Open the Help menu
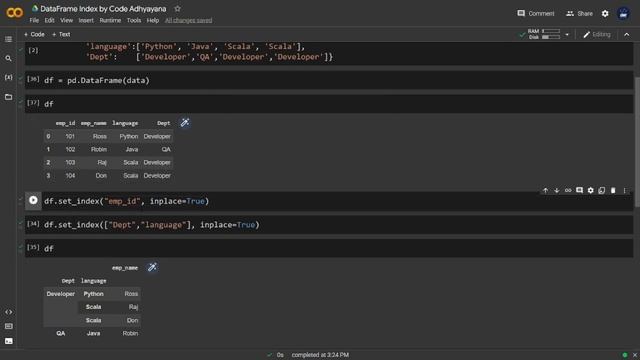 (x=153, y=20)
